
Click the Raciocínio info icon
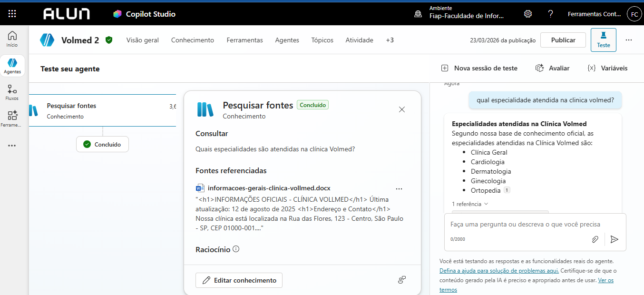click(x=236, y=249)
